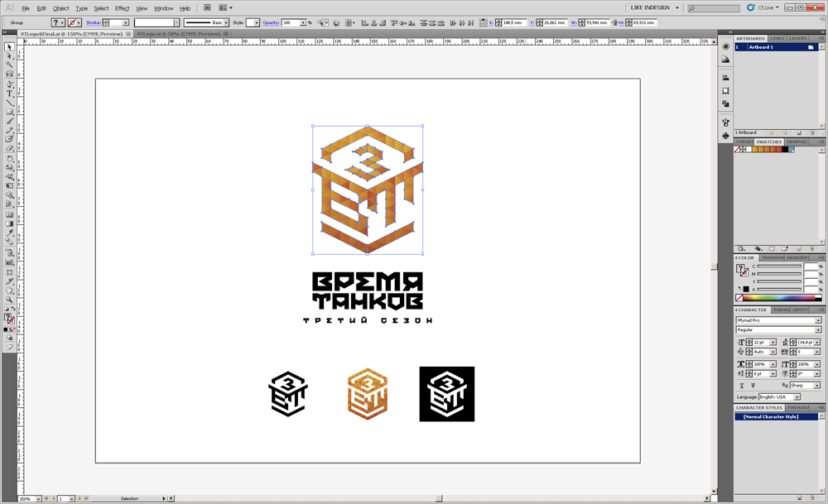
Task: Pick the black swatch in Swatches panel
Action: pyautogui.click(x=785, y=149)
